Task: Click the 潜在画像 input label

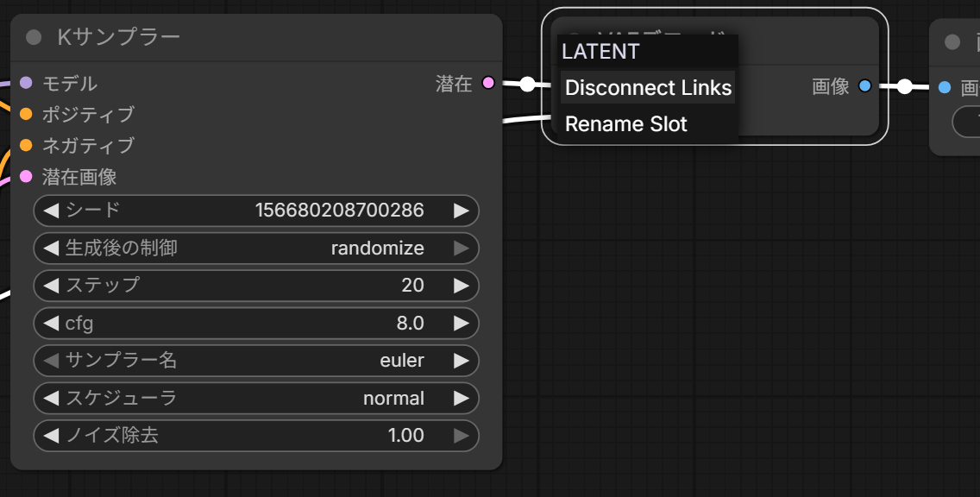Action: coord(79,177)
